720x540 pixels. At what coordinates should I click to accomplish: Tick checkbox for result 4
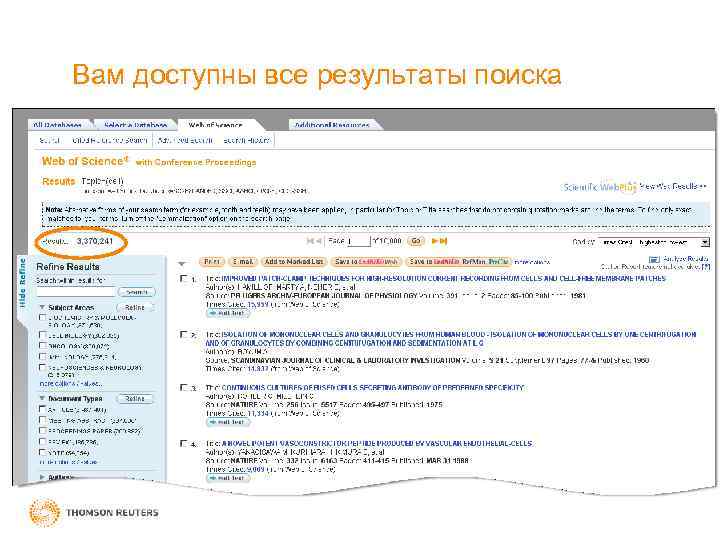pos(184,443)
